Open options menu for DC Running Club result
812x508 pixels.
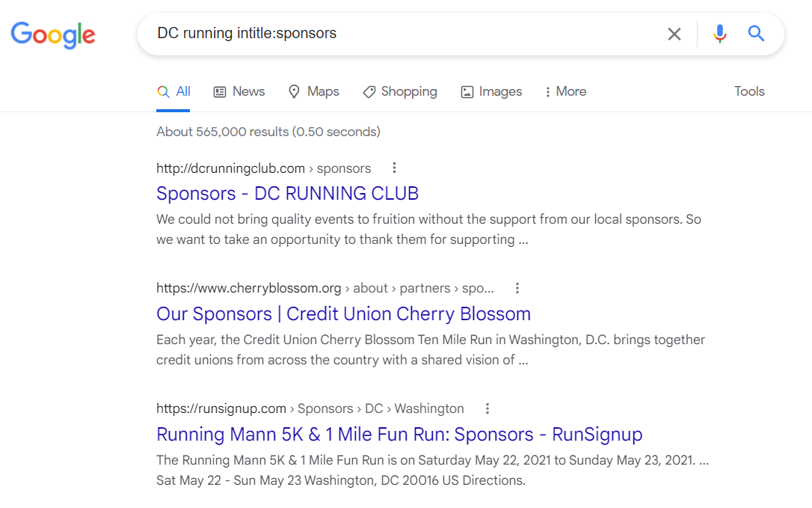coord(394,168)
